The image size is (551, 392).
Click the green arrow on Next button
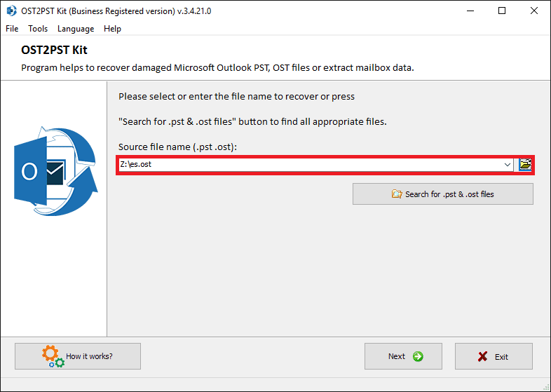pos(418,356)
